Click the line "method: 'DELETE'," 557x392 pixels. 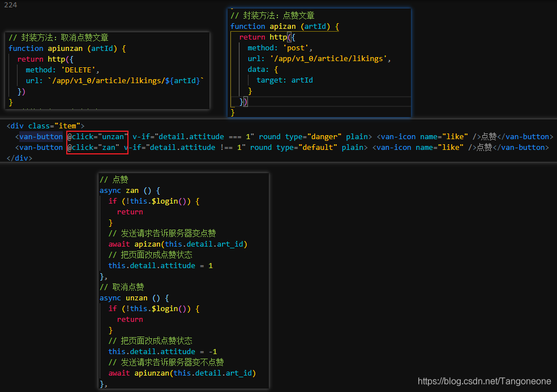pos(62,70)
